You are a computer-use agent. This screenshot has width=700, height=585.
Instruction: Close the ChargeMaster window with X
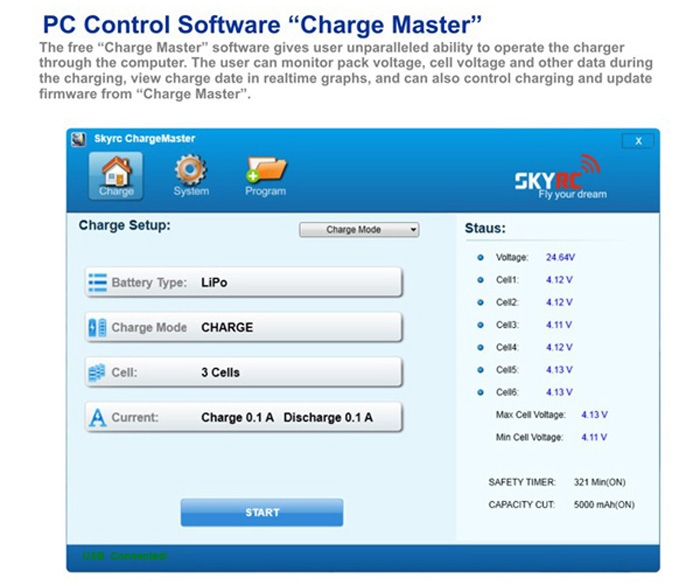pos(638,141)
